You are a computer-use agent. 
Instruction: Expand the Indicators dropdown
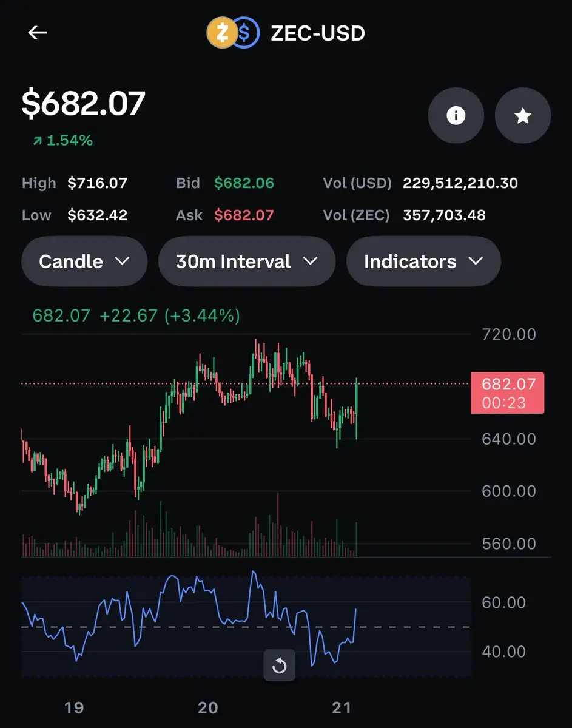tap(423, 261)
